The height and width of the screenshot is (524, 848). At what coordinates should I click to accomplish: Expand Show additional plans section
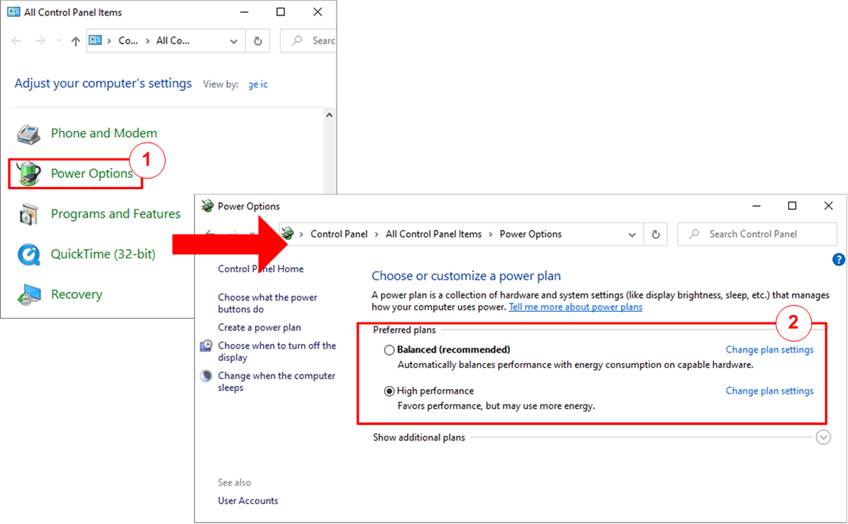point(823,437)
